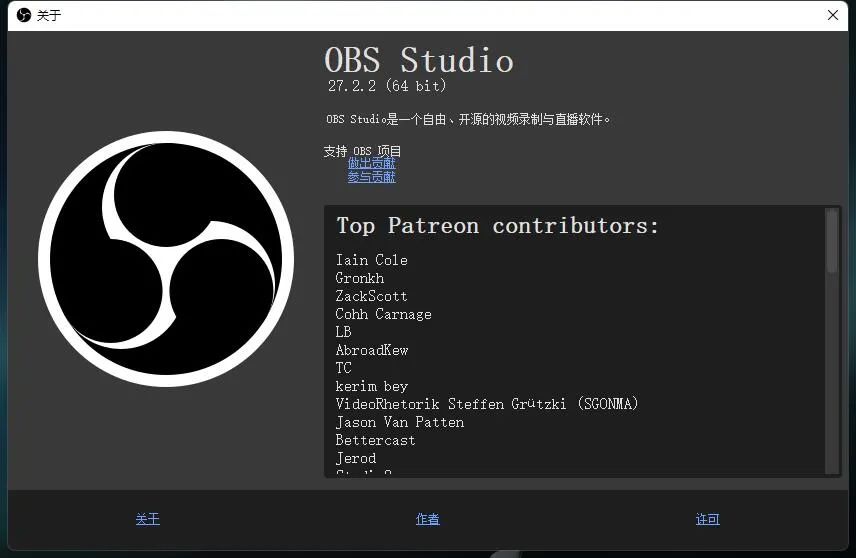The image size is (856, 558).
Task: Select contributor Jerod
Action: click(355, 458)
